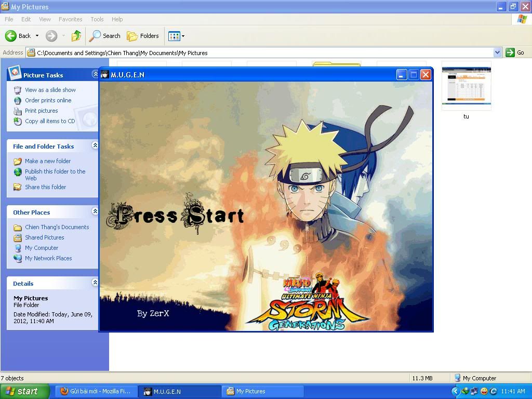532x399 pixels.
Task: Open the Help menu
Action: [117, 19]
